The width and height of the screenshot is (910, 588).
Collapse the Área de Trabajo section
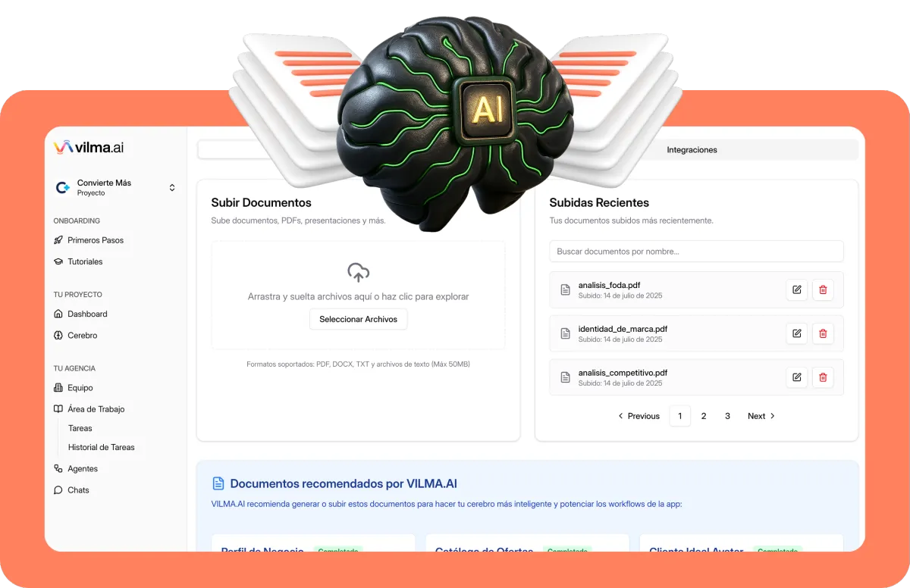coord(89,409)
